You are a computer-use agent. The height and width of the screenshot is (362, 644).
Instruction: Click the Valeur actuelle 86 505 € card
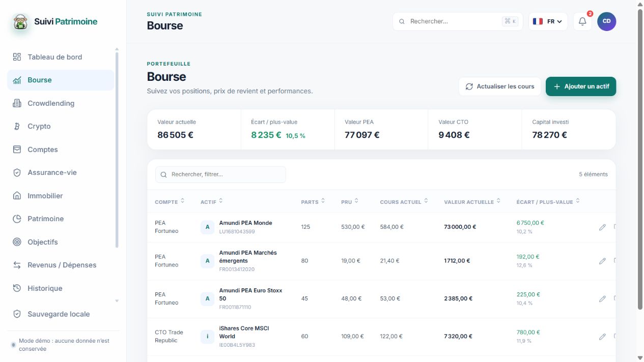(194, 130)
